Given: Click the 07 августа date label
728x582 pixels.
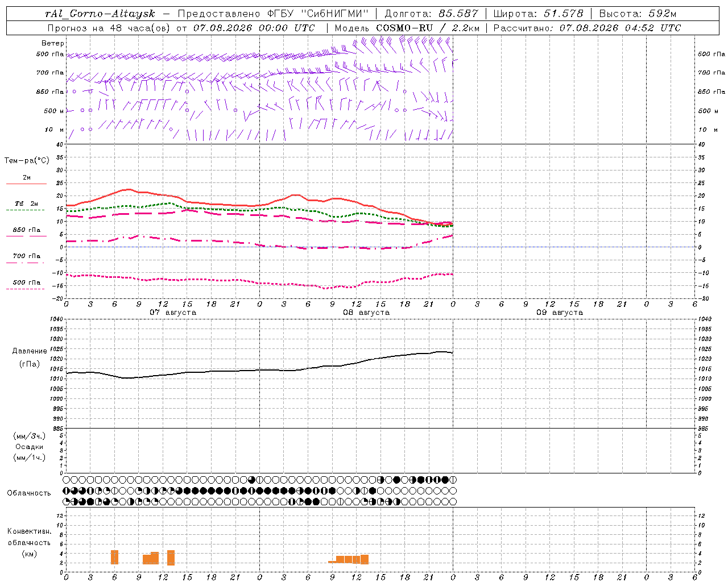Looking at the screenshot, I should tap(173, 313).
